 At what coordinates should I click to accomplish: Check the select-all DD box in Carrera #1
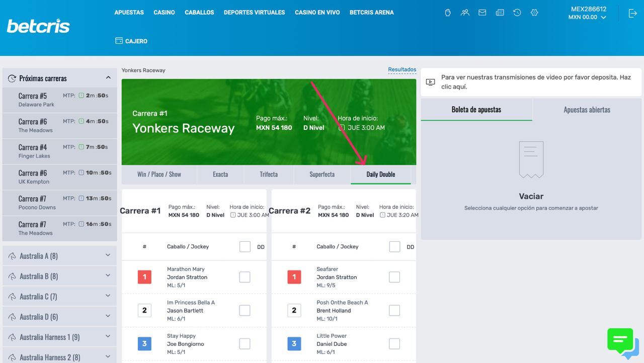pos(245,247)
